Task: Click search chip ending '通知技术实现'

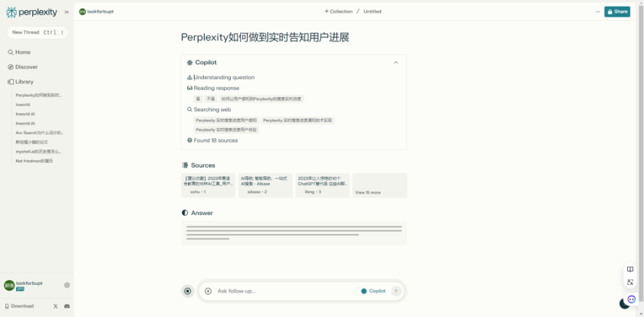Action: (x=297, y=120)
